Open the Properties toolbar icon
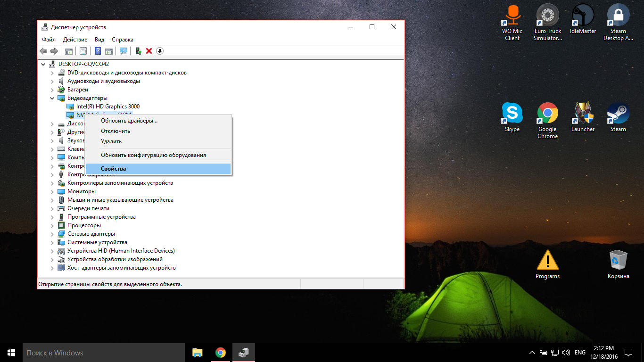644x362 pixels. [x=83, y=51]
